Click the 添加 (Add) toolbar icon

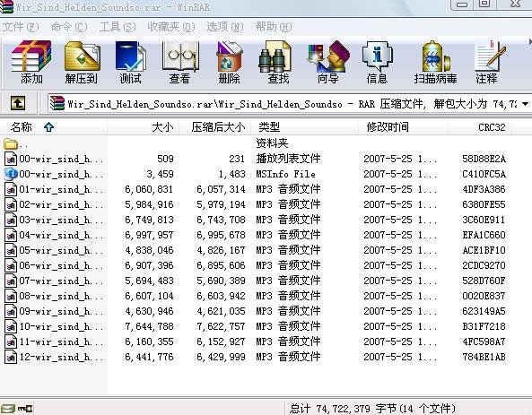click(31, 62)
